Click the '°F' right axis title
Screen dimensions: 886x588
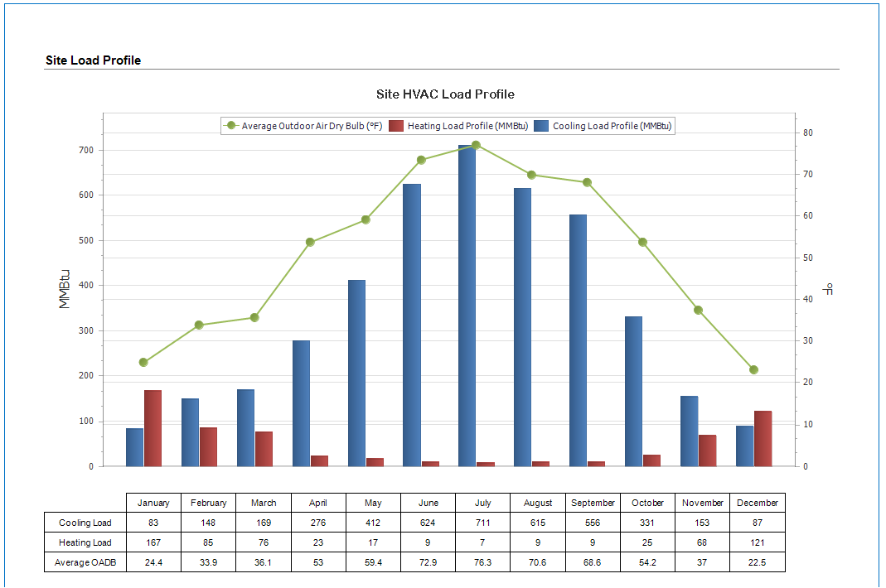(x=828, y=289)
